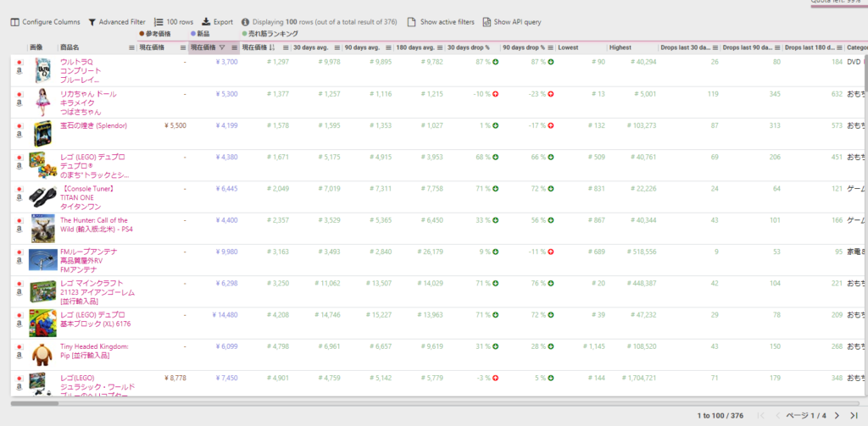Viewport: 868px width, 426px height.
Task: Jump to the first results page
Action: tap(761, 416)
